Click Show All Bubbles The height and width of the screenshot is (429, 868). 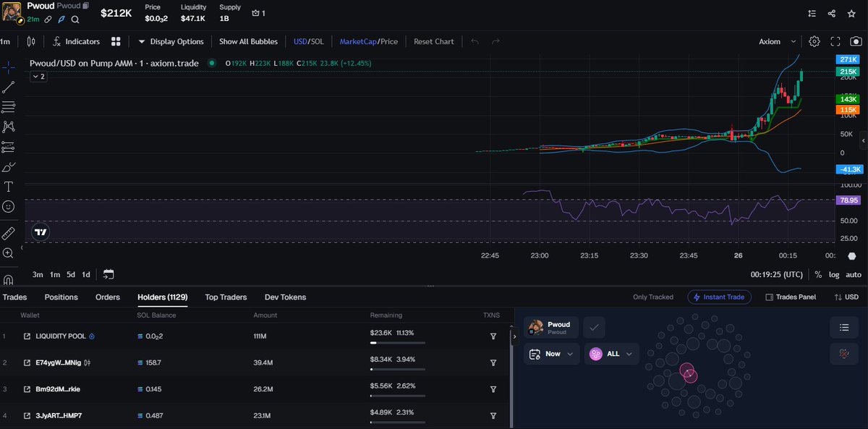tap(248, 41)
